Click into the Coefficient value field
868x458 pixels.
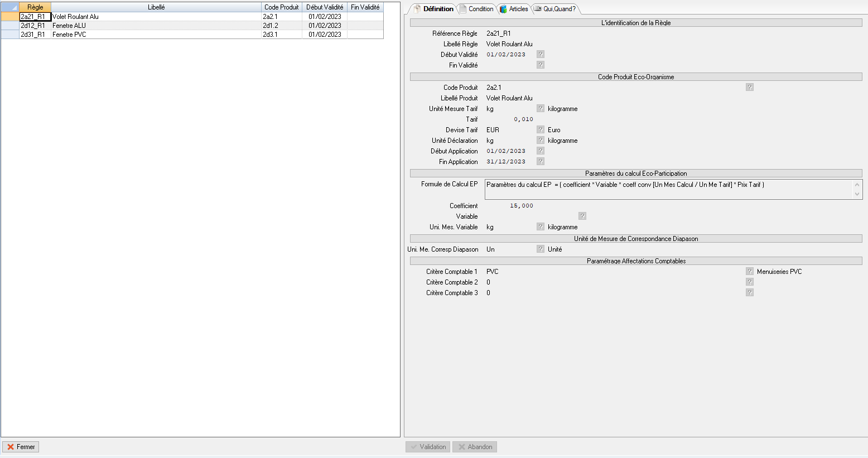click(x=510, y=206)
